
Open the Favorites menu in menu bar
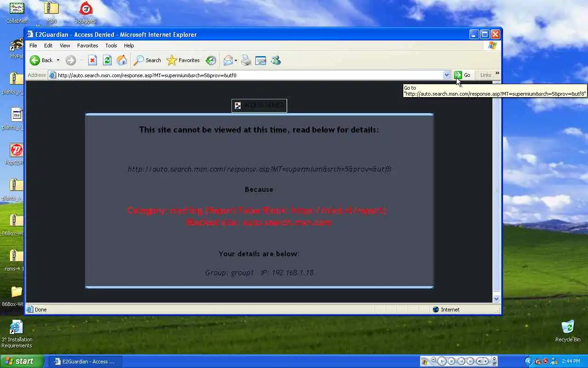[87, 46]
